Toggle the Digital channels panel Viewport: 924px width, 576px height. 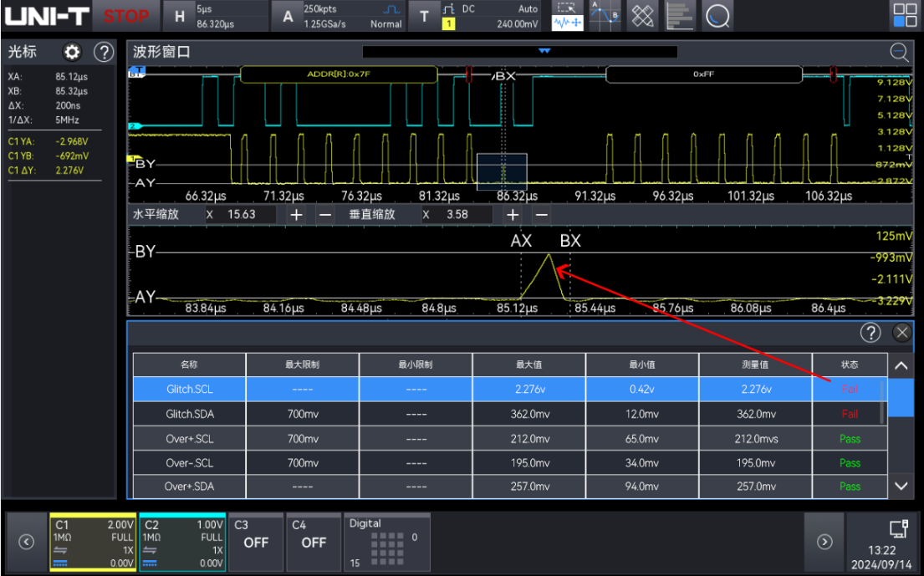[x=387, y=542]
